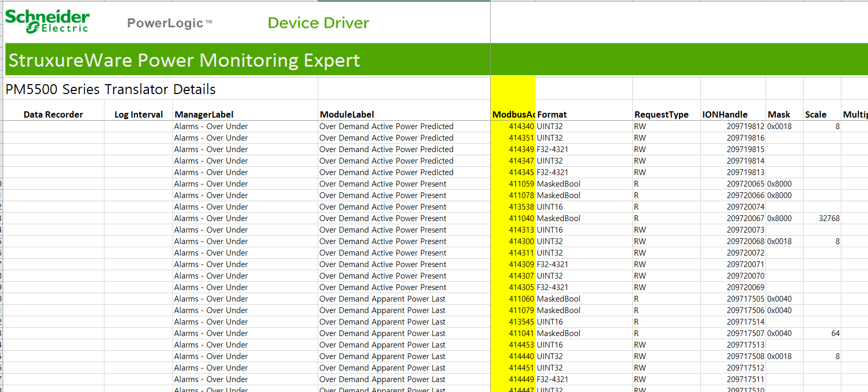Select Scale cell with value 32768
868x392 pixels.
coord(822,218)
